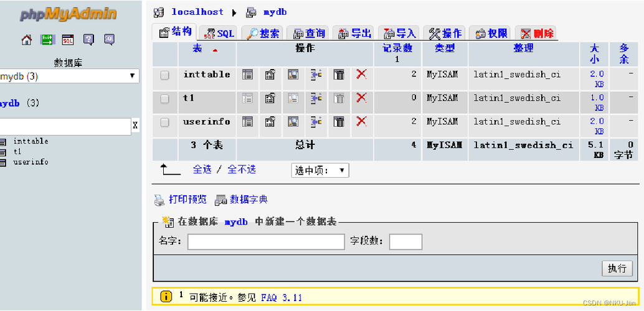Open the structure icon for userinfo
The height and width of the screenshot is (311, 644).
(270, 121)
